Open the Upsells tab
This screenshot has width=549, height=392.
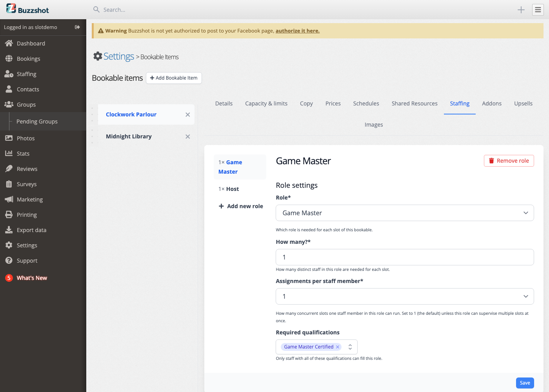click(x=523, y=103)
